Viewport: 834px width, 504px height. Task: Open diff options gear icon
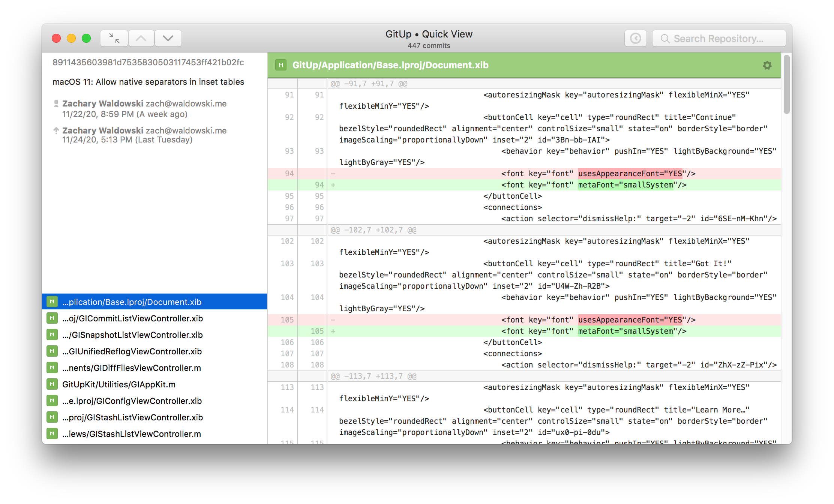tap(767, 65)
